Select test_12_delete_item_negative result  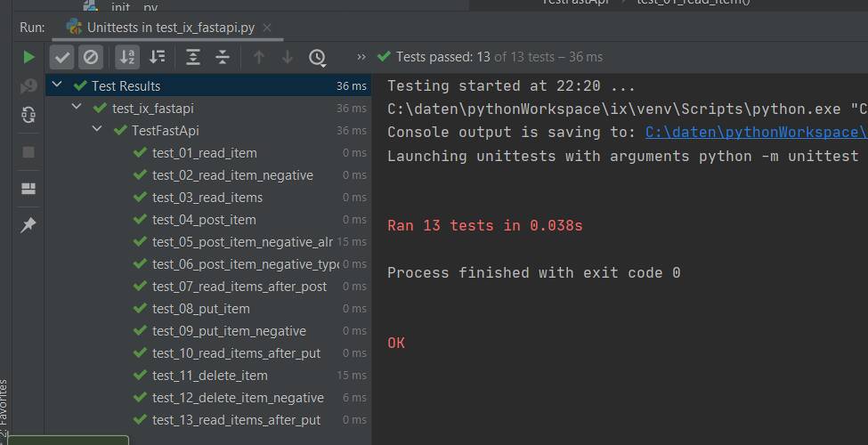pos(208,398)
